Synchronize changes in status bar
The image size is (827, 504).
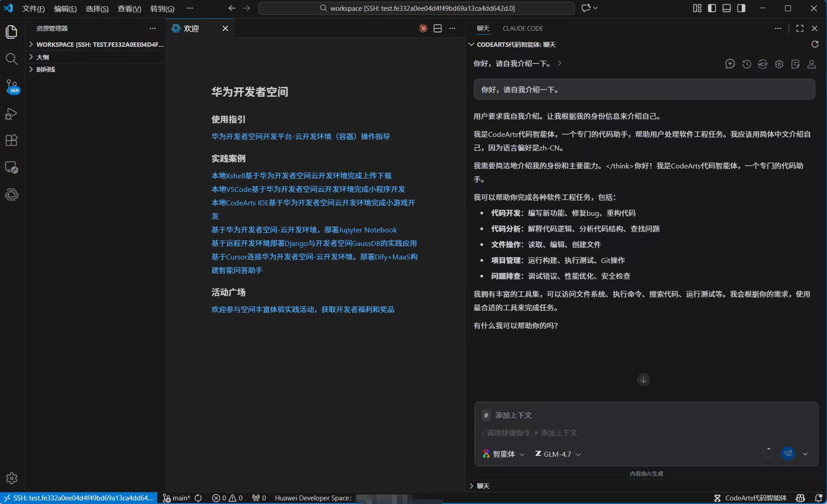click(x=198, y=498)
